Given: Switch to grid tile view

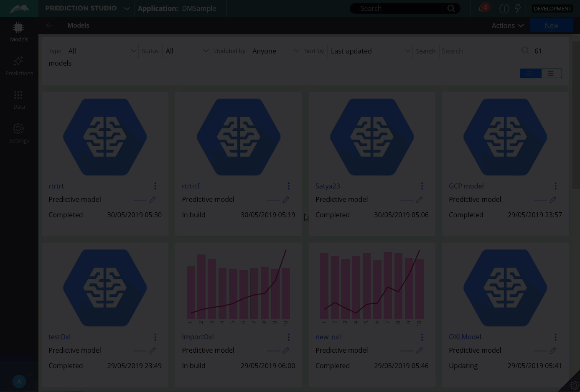Looking at the screenshot, I should pyautogui.click(x=530, y=74).
